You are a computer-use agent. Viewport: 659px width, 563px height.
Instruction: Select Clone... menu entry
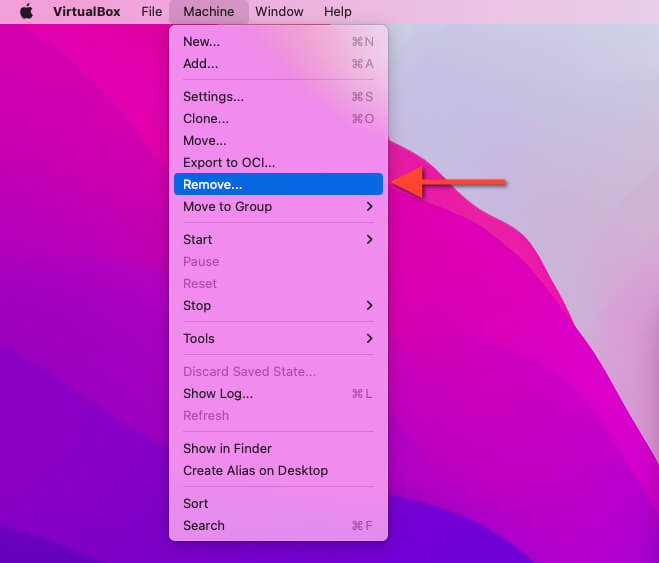tap(278, 118)
